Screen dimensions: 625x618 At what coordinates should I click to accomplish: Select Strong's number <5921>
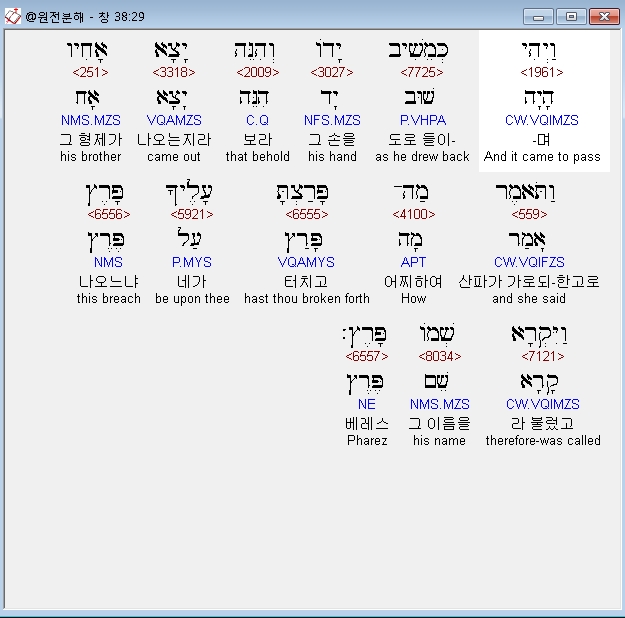pyautogui.click(x=192, y=214)
